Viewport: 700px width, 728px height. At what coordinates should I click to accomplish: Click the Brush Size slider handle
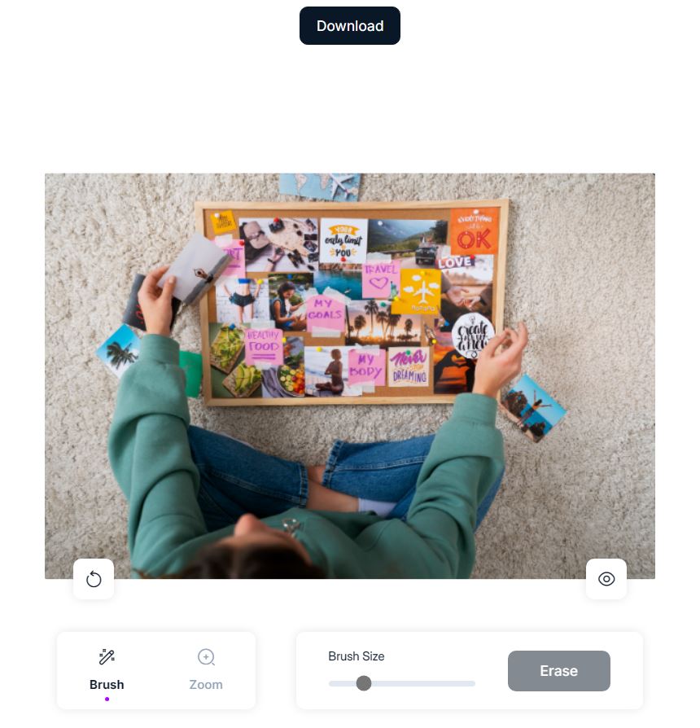364,683
